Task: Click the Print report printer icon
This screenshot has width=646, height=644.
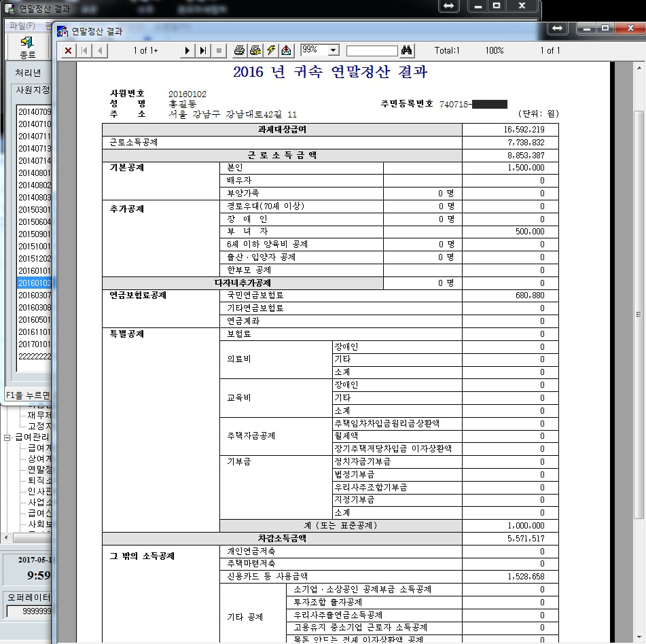Action: click(x=239, y=50)
